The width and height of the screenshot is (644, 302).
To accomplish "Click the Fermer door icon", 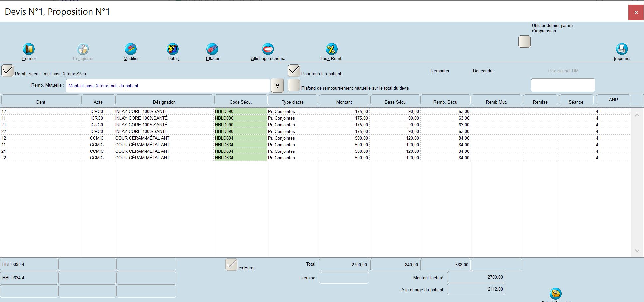I will [x=29, y=49].
